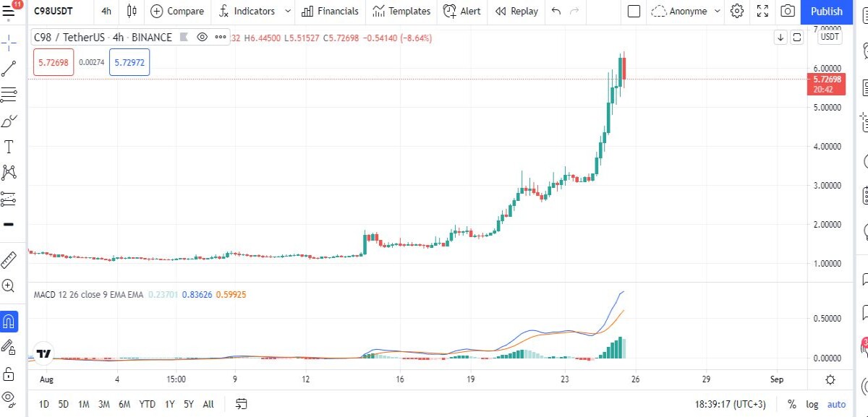Activate the ruler measure tool
This screenshot has width=868, height=417.
click(9, 259)
